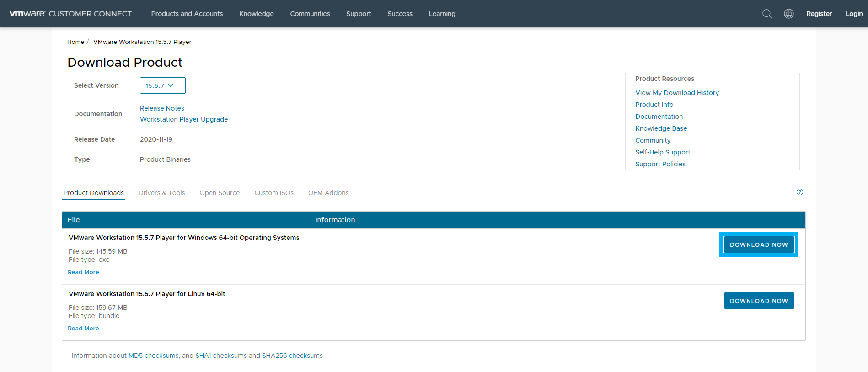Viewport: 868px width, 372px height.
Task: Click the Register link
Action: tap(819, 14)
